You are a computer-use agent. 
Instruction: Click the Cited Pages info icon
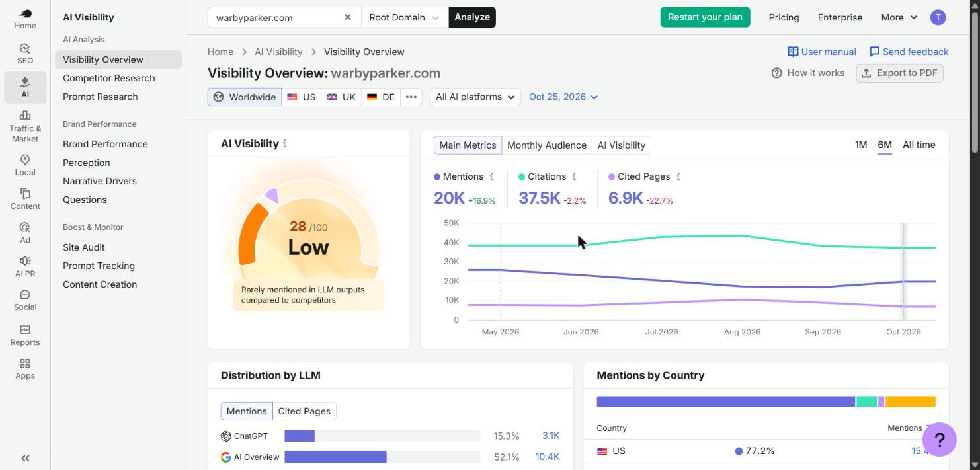(678, 176)
